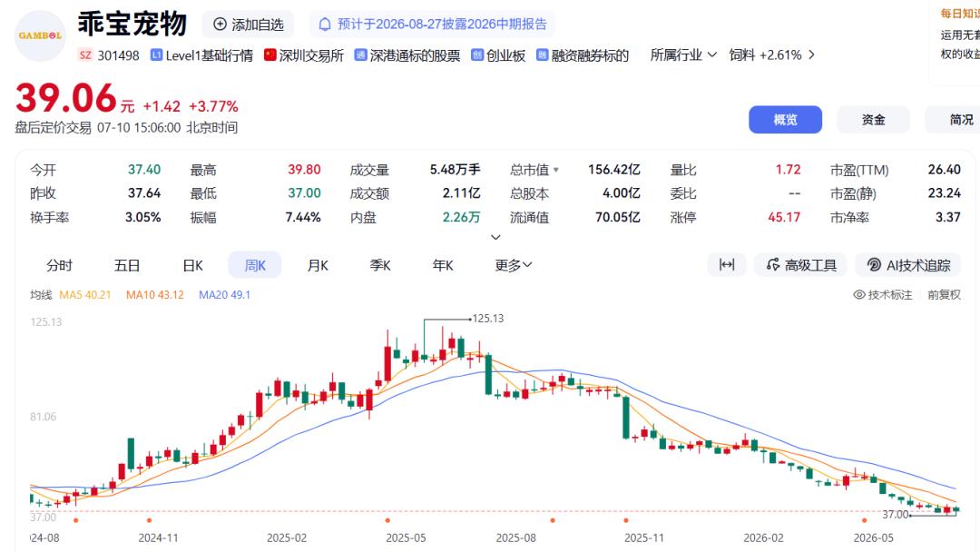Click the MA5 40.21 indicator label
Screen dimensions: 980x552
(x=85, y=294)
